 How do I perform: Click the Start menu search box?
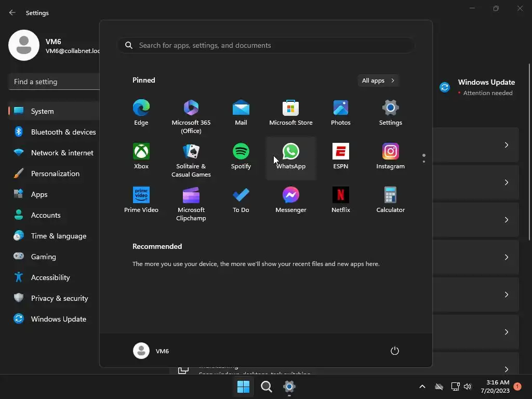tap(266, 45)
